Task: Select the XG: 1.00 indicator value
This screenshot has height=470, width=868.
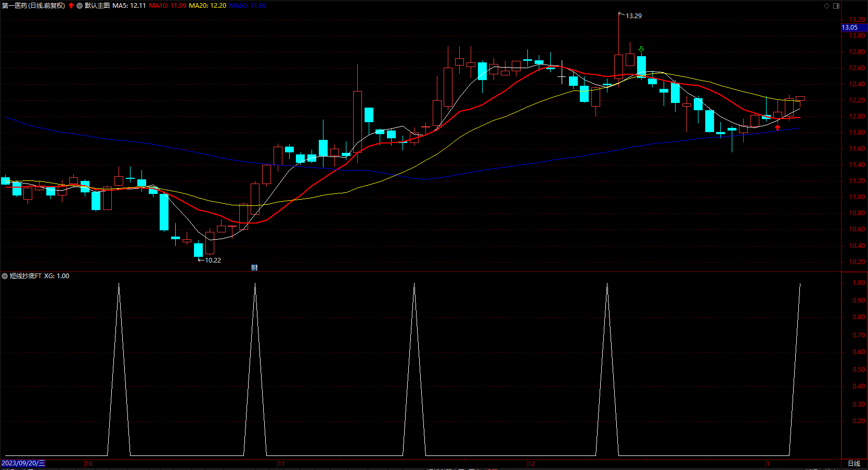Action: (x=57, y=276)
